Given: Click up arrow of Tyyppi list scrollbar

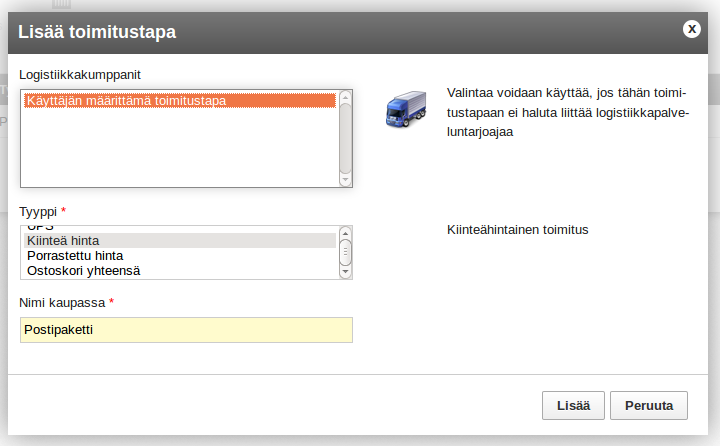Looking at the screenshot, I should coord(345,232).
